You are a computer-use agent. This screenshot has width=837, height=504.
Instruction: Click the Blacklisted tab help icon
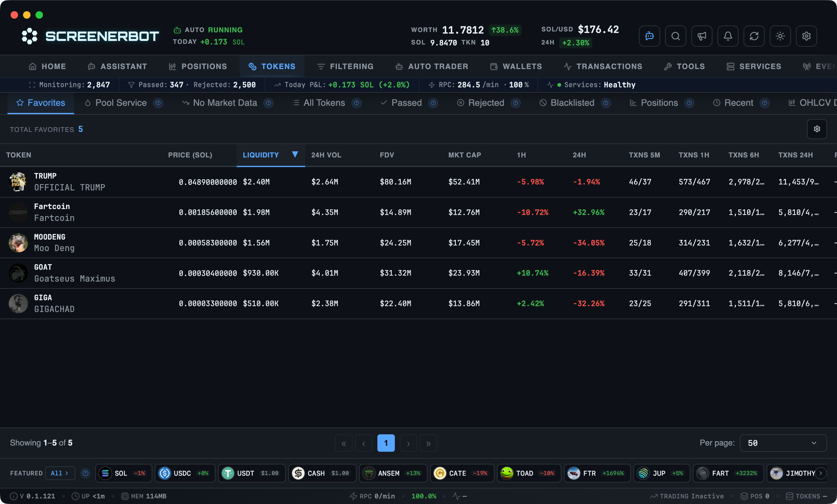606,103
